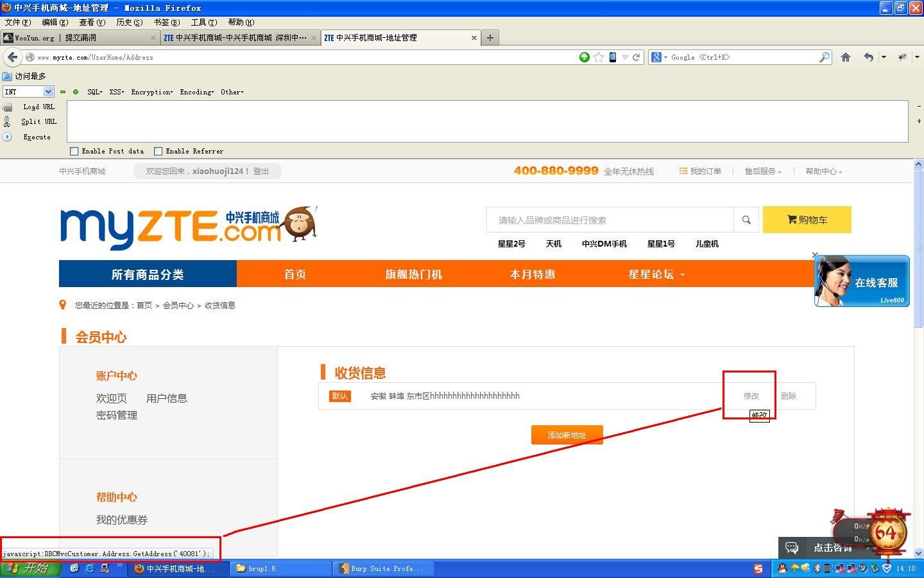The width and height of the screenshot is (924, 578).
Task: Click the chat bubble consultation icon
Action: click(792, 548)
